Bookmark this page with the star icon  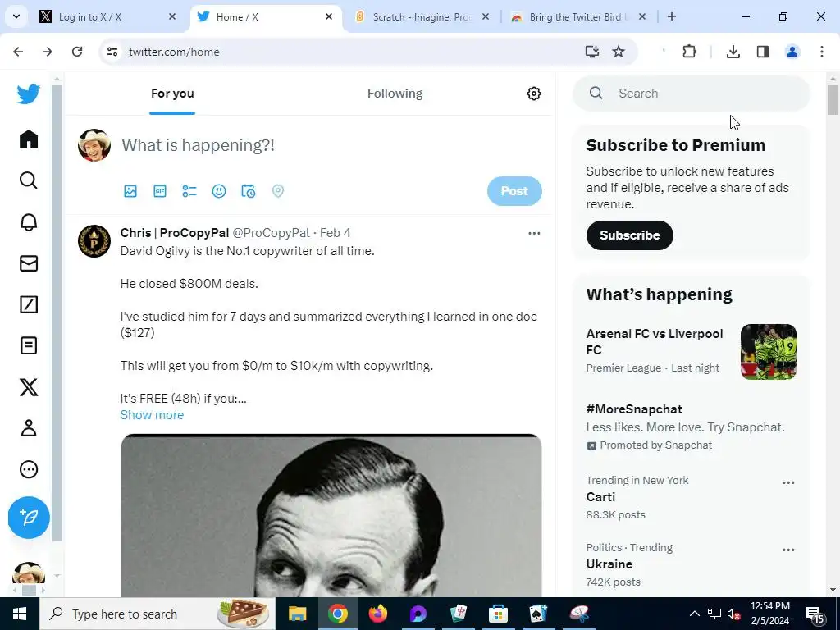(619, 52)
